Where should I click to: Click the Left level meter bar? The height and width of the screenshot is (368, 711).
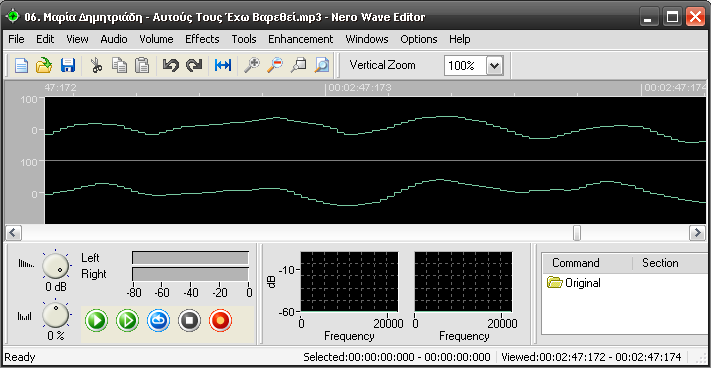point(190,258)
